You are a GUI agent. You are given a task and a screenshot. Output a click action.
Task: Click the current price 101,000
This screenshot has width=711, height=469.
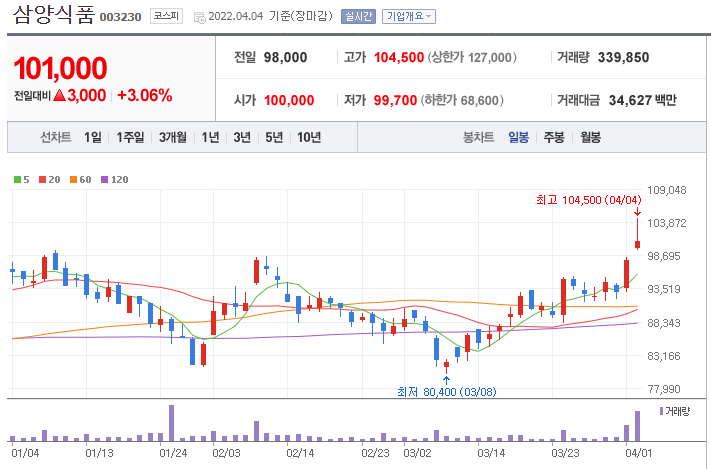(60, 68)
